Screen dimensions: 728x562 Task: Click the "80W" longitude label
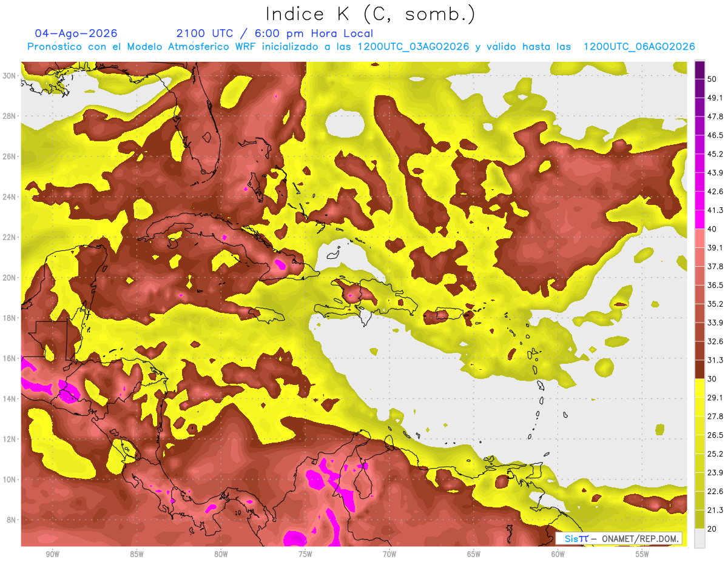pyautogui.click(x=221, y=555)
